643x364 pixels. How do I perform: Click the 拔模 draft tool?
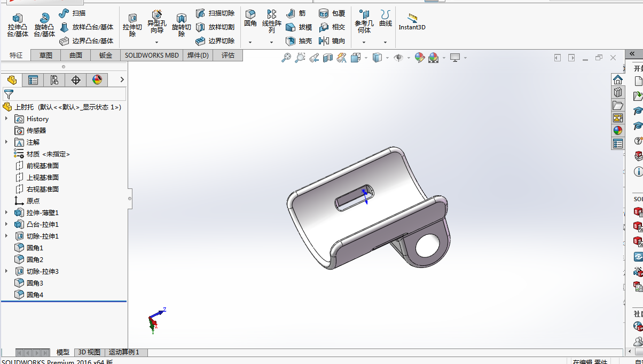(x=299, y=27)
